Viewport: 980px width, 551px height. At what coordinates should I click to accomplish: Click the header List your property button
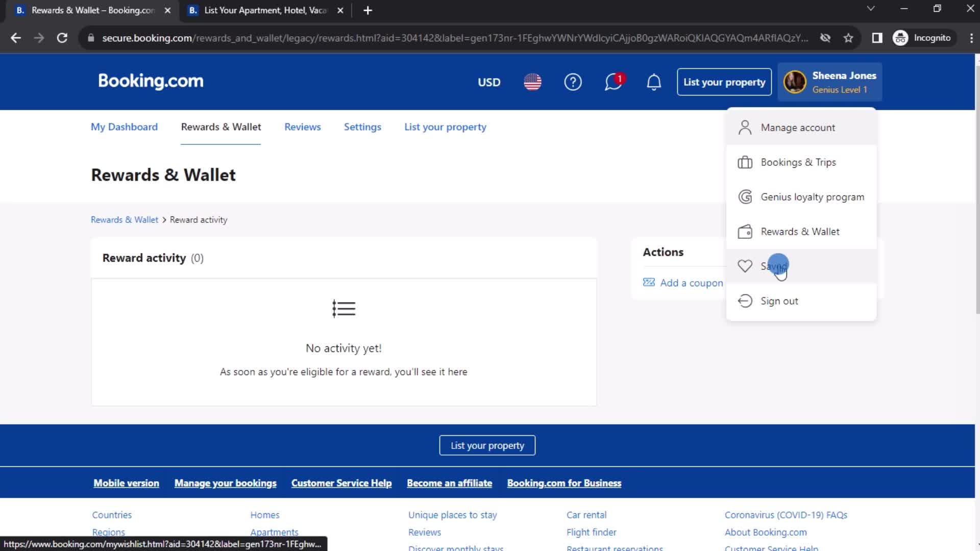click(724, 82)
